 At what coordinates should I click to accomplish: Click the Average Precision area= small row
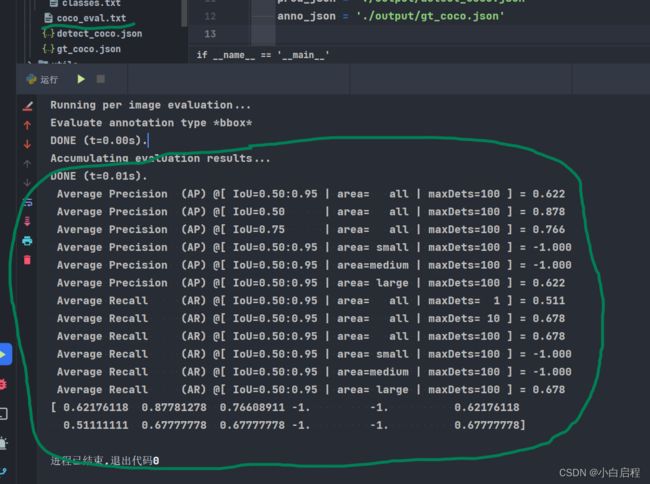pos(314,247)
